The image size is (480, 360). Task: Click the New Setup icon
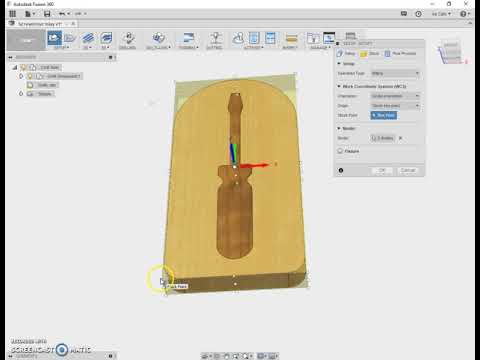[55, 38]
